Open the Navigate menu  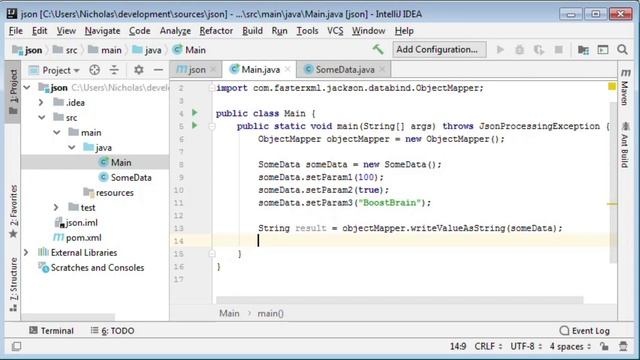coord(102,31)
